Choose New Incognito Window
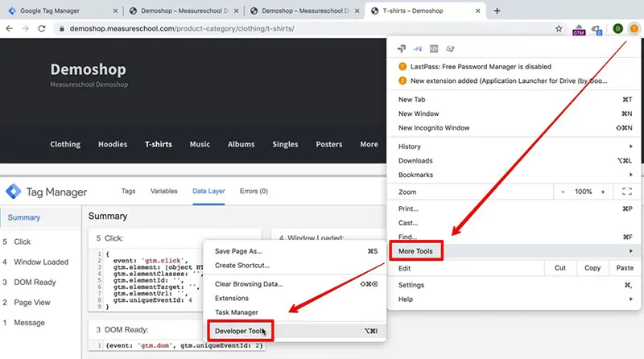644x359 pixels. (514, 128)
